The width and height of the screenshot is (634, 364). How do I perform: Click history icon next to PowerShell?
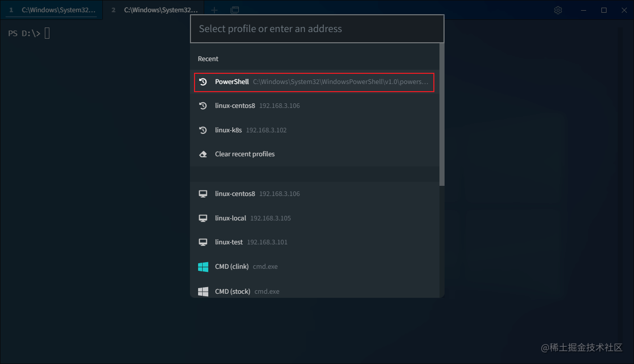point(203,82)
